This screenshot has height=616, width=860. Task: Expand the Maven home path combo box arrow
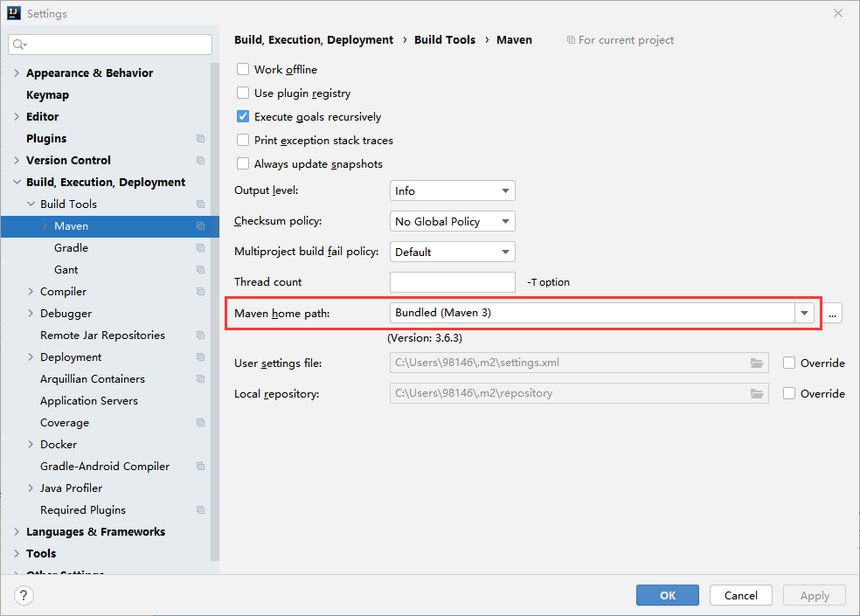pyautogui.click(x=804, y=313)
